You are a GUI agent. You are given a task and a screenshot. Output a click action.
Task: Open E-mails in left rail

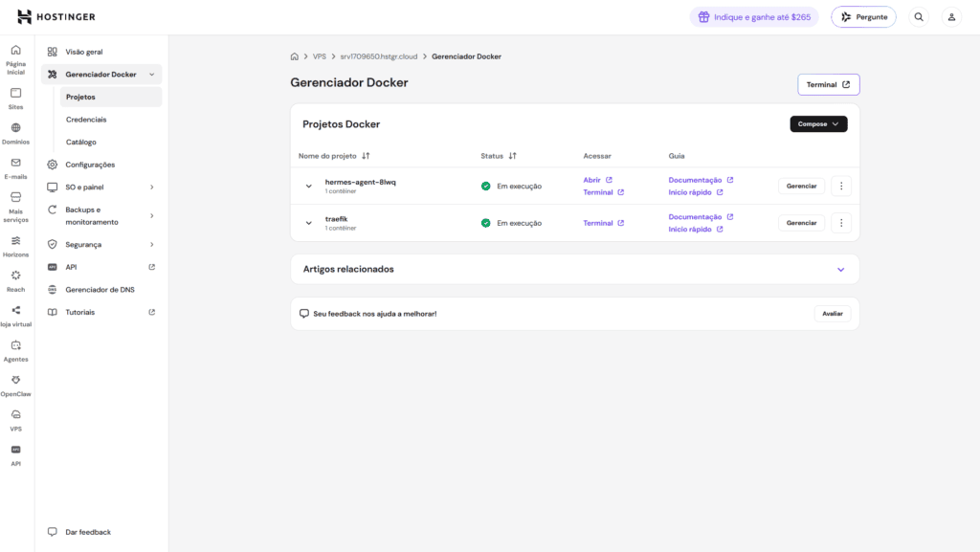[15, 168]
